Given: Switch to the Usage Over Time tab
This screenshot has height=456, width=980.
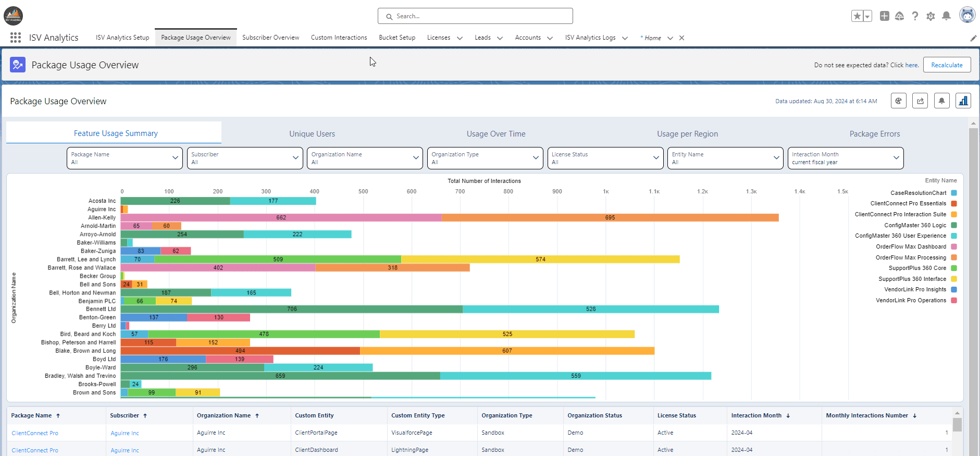Looking at the screenshot, I should [x=496, y=134].
